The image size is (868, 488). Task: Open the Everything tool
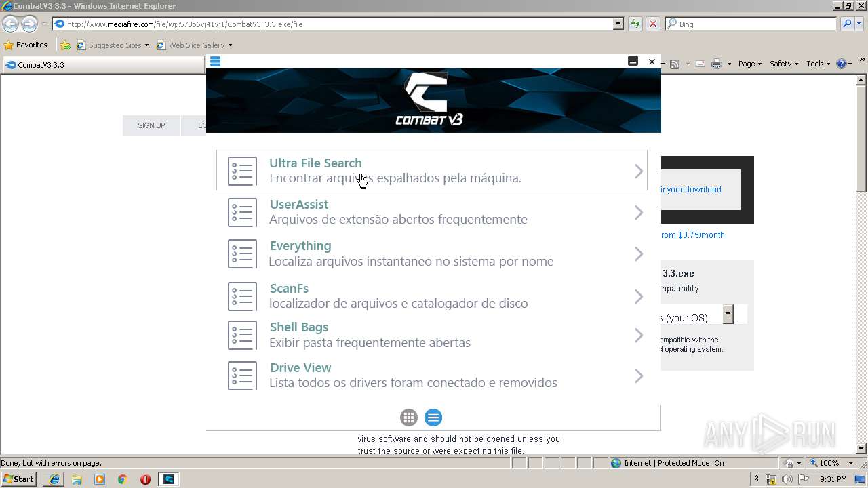click(x=432, y=254)
